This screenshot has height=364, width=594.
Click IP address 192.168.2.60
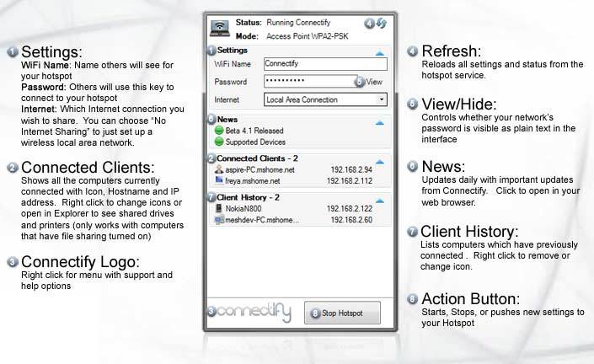pyautogui.click(x=351, y=220)
